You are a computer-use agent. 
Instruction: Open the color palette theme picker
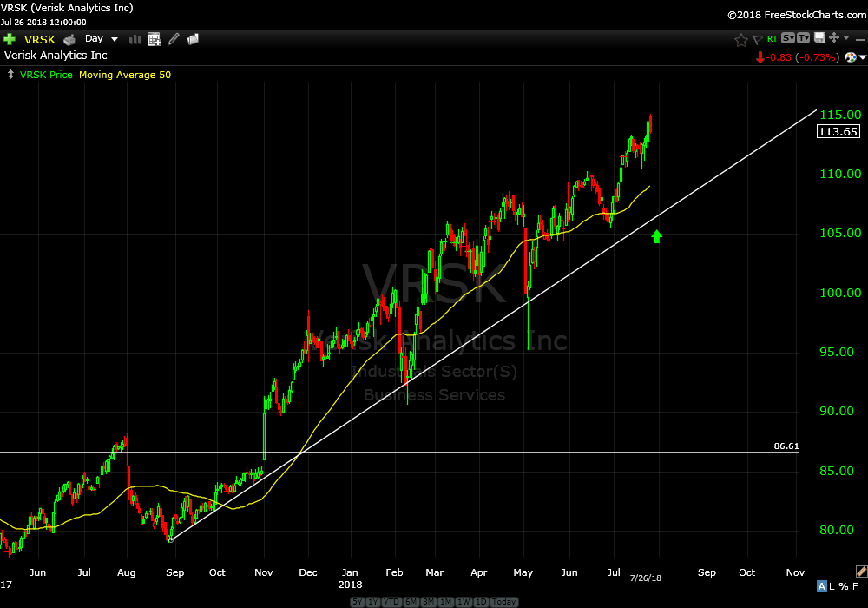pyautogui.click(x=852, y=57)
